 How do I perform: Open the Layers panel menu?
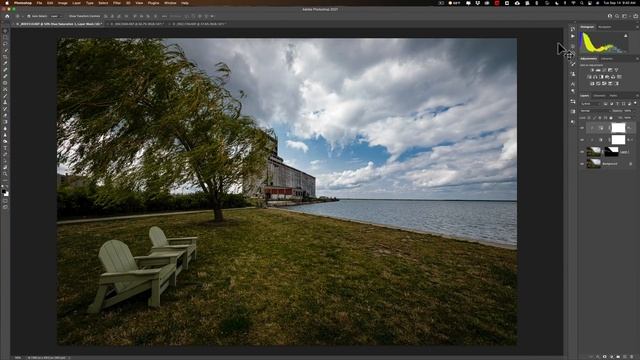[x=637, y=96]
